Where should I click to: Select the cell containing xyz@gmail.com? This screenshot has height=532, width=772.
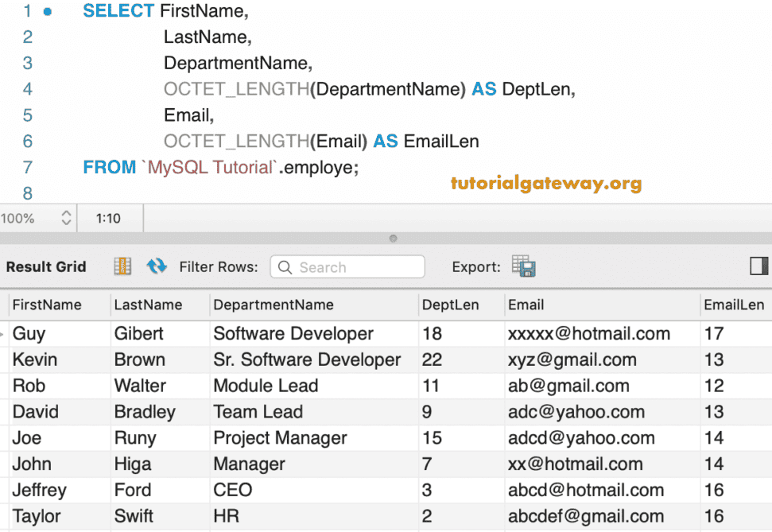572,359
